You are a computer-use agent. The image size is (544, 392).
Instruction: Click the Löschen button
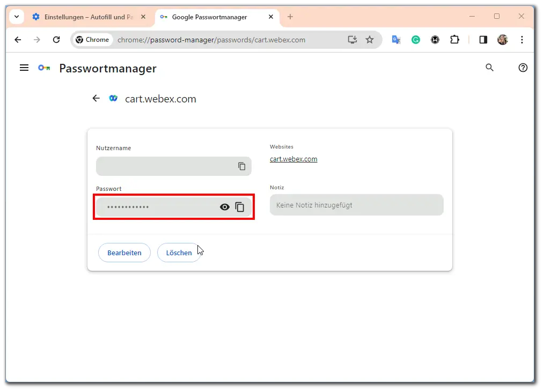pyautogui.click(x=179, y=253)
